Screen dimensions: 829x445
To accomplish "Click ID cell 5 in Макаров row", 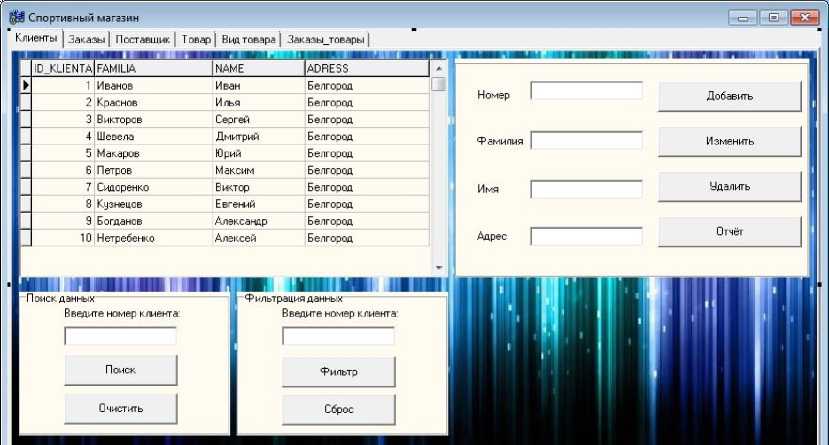I will click(x=63, y=153).
